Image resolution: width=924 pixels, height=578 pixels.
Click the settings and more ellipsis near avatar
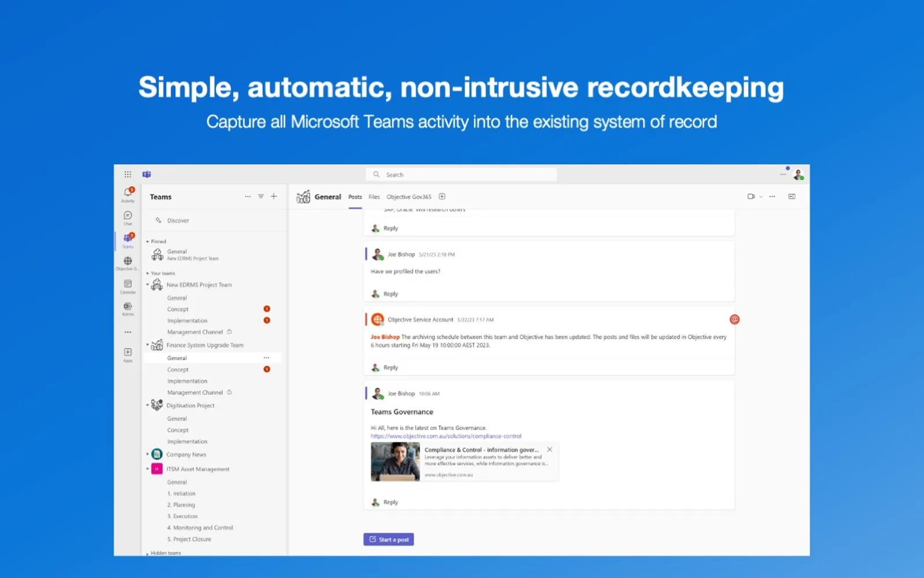(x=783, y=175)
